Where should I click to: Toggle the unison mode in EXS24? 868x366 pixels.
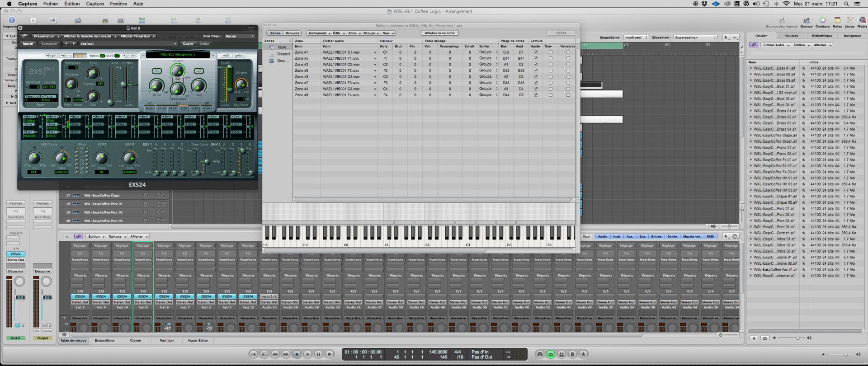pos(130,56)
